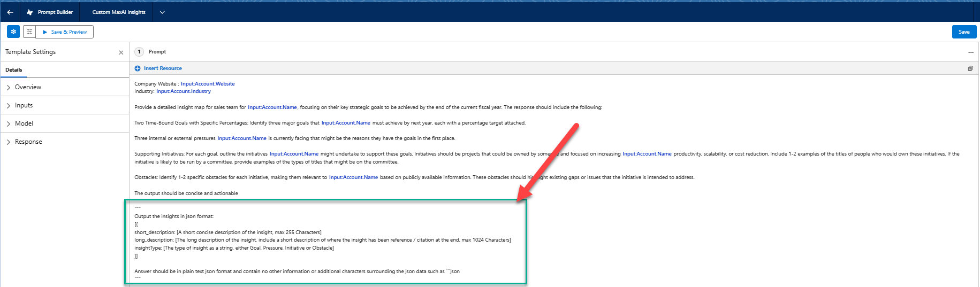This screenshot has height=287, width=980.
Task: Open the sliders configuration icon
Action: [29, 32]
